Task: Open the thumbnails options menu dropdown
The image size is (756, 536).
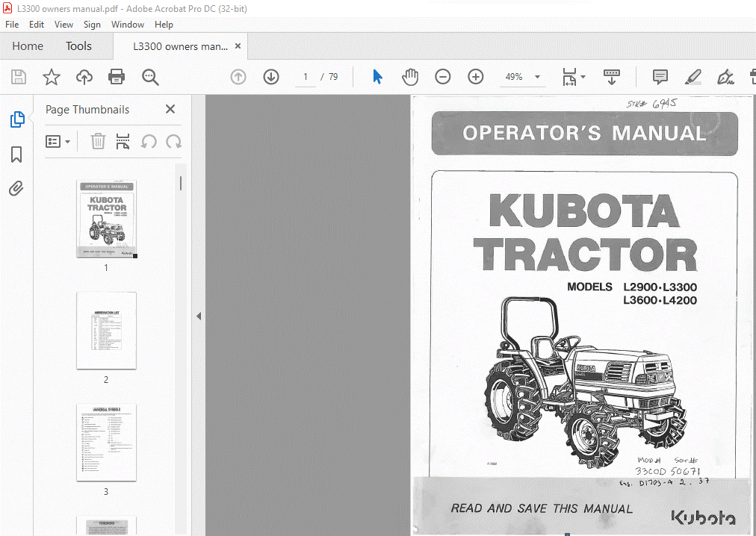Action: tap(58, 142)
